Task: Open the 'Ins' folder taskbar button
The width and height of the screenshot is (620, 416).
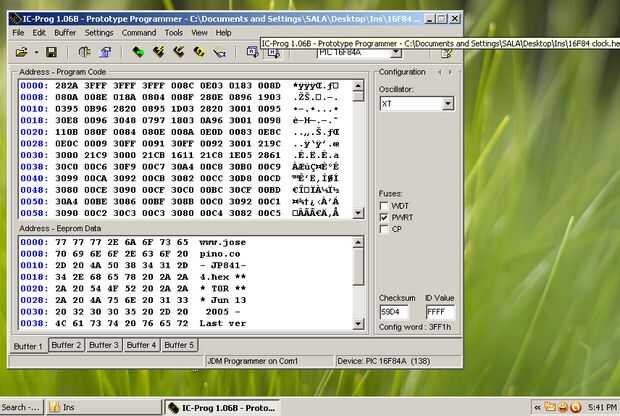Action: pos(104,407)
